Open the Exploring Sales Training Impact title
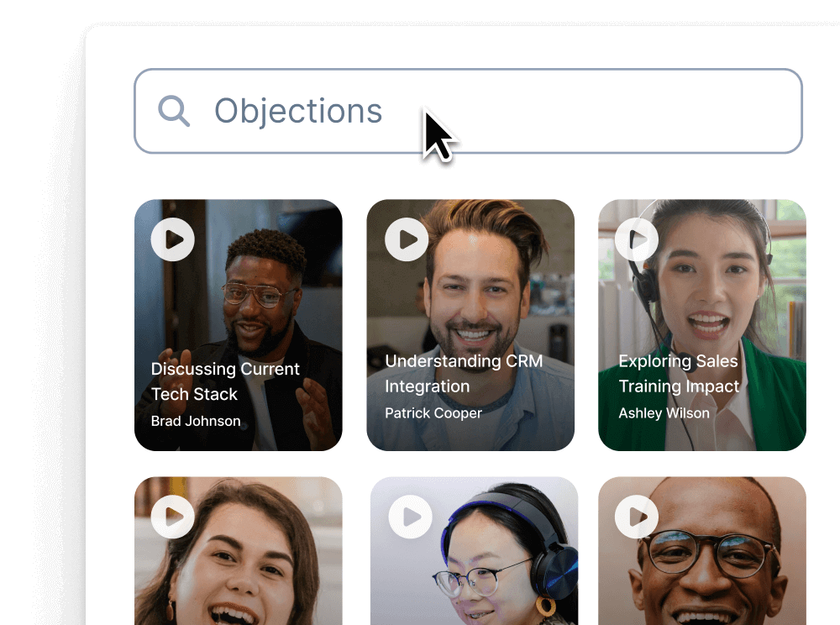The image size is (840, 625). (x=679, y=374)
